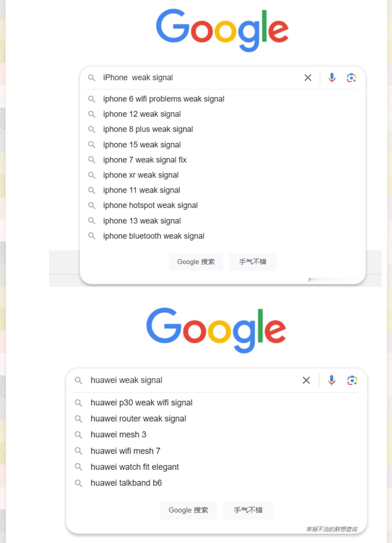Image resolution: width=392 pixels, height=543 pixels.
Task: Click the microphone icon in iPhone search bar
Action: point(332,77)
